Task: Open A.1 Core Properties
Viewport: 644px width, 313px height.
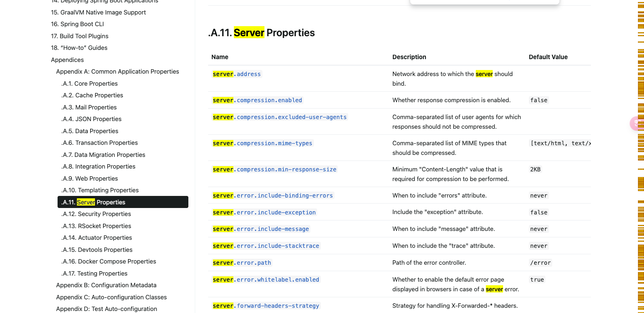Action: point(89,84)
